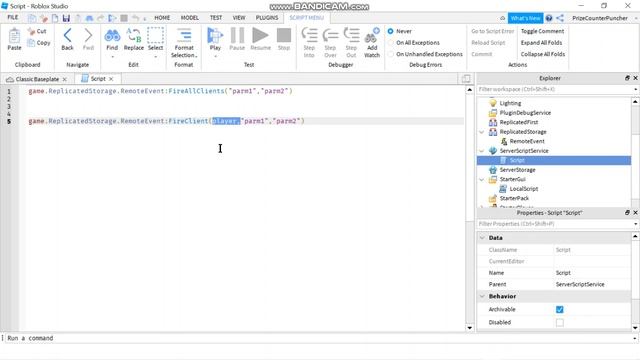Collapse the Data properties section

pyautogui.click(x=482, y=238)
